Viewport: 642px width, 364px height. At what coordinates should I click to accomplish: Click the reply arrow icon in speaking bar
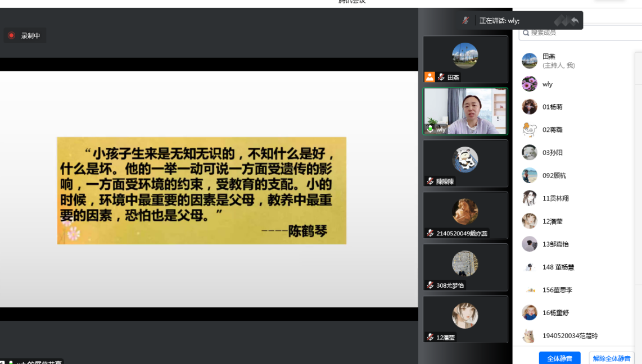tap(575, 21)
